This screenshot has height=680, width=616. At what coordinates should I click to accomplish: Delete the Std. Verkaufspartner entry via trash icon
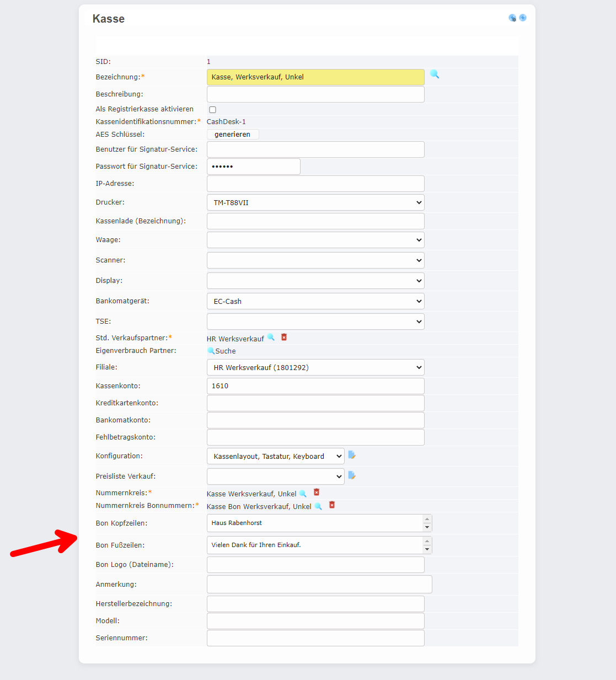coord(284,337)
